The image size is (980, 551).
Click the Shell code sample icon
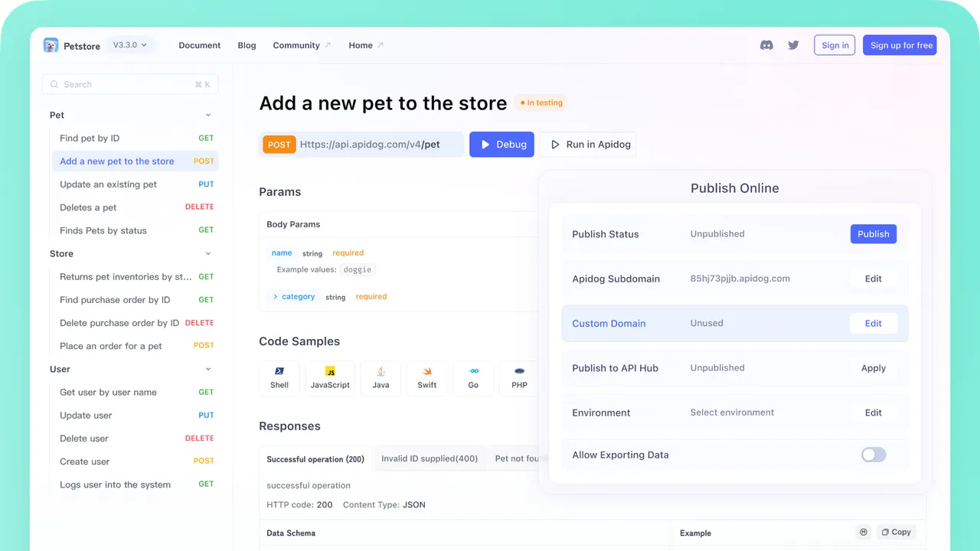click(x=279, y=371)
